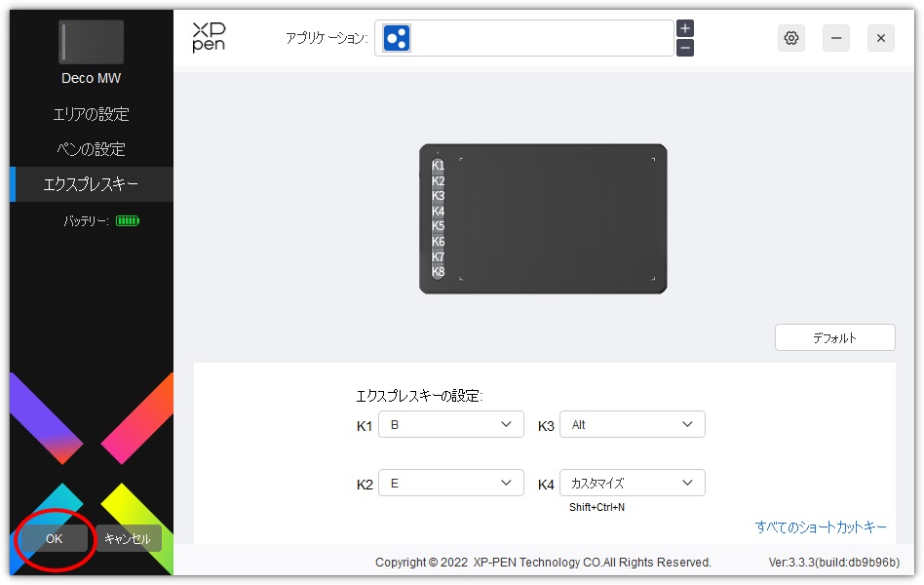The image size is (924, 585).
Task: Confirm with the OK button
Action: tap(54, 539)
